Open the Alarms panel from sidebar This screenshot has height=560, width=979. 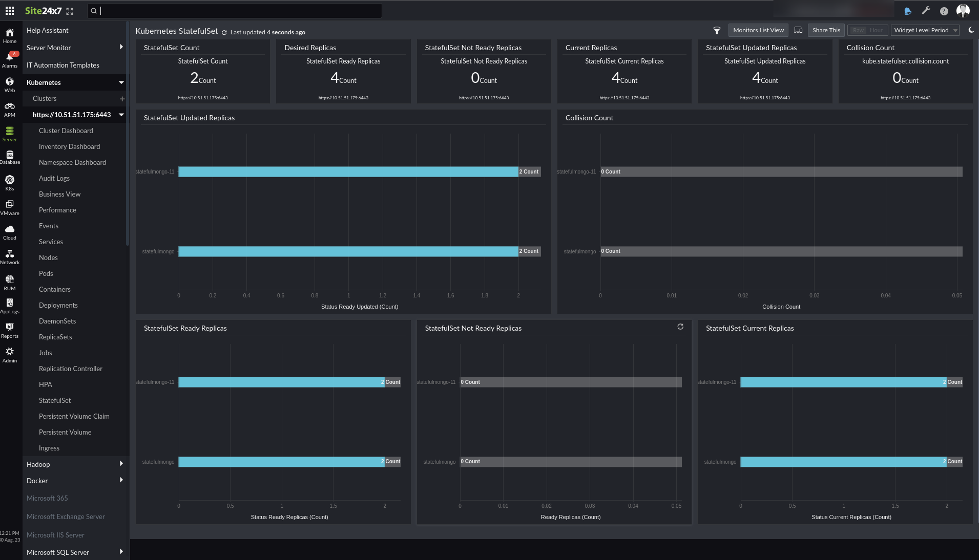pyautogui.click(x=10, y=58)
